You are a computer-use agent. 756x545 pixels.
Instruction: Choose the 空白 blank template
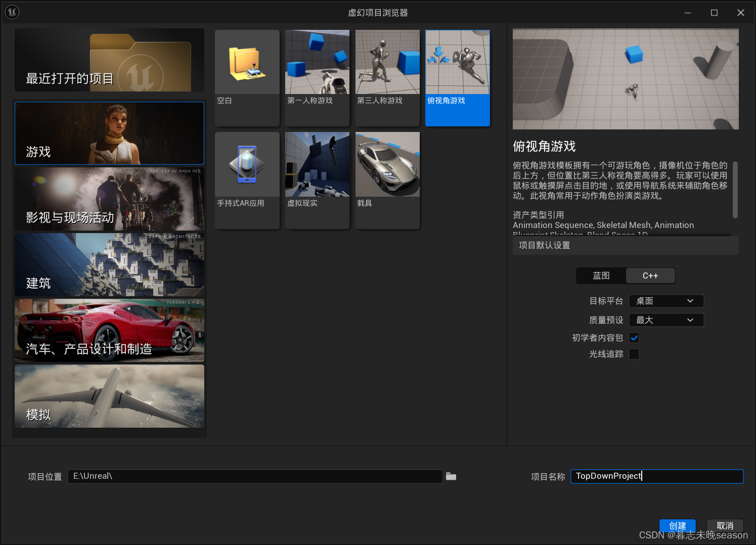pos(247,78)
